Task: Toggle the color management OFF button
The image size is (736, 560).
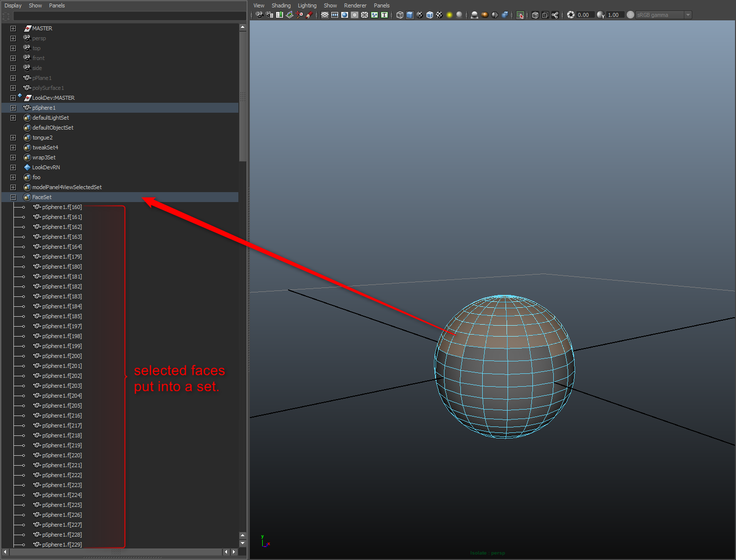Action: (630, 15)
